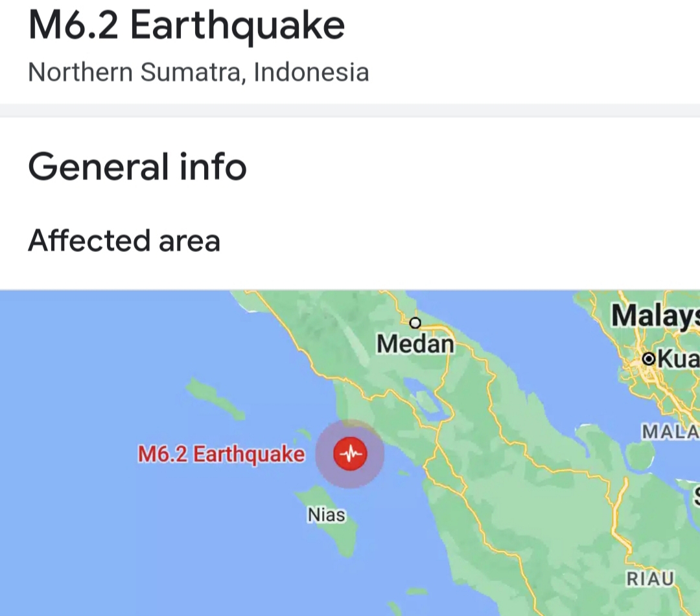Image resolution: width=700 pixels, height=616 pixels.
Task: Click the Kua city label text
Action: pyautogui.click(x=679, y=358)
